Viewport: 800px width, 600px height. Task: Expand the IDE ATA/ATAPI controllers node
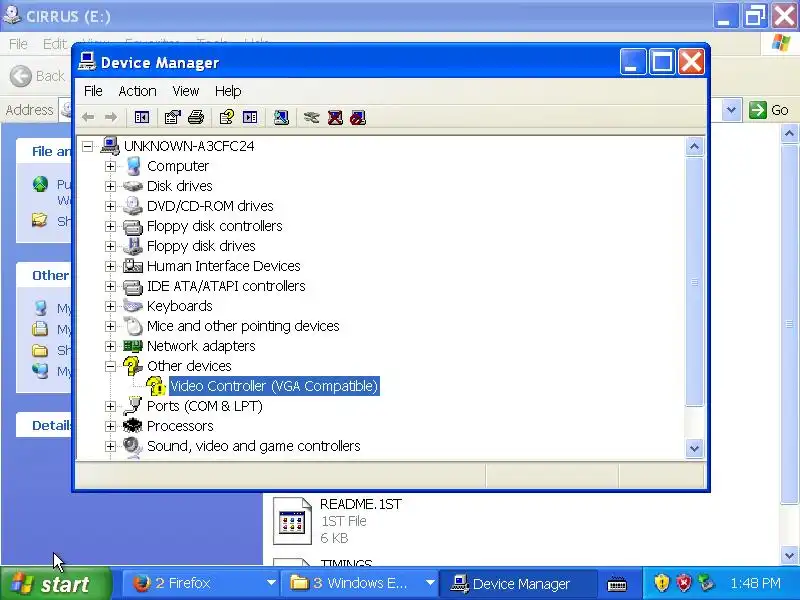pyautogui.click(x=110, y=286)
